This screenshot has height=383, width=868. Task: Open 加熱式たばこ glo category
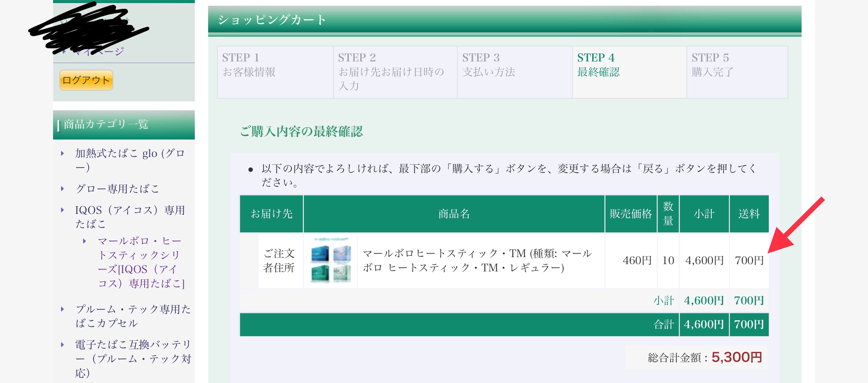click(x=130, y=160)
